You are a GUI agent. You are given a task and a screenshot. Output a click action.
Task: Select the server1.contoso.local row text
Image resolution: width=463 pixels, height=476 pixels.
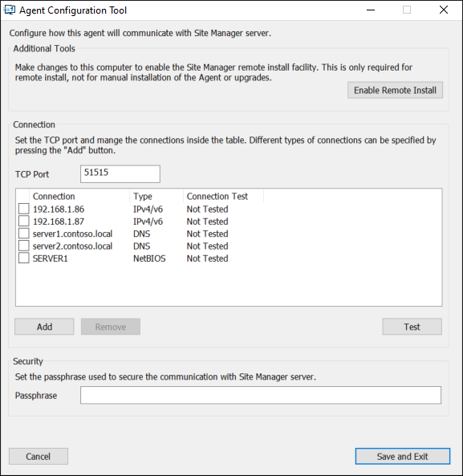72,234
